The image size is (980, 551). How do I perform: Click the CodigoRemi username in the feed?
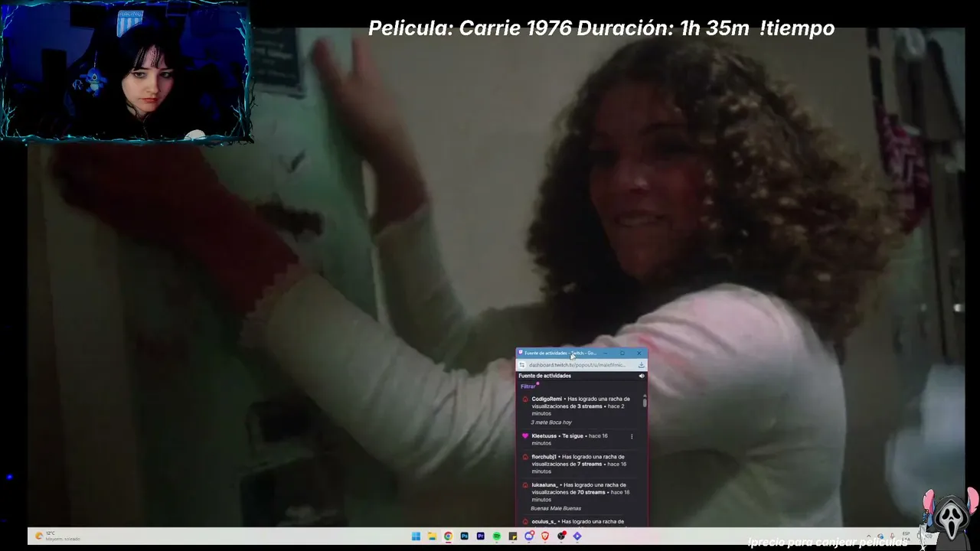tap(547, 399)
